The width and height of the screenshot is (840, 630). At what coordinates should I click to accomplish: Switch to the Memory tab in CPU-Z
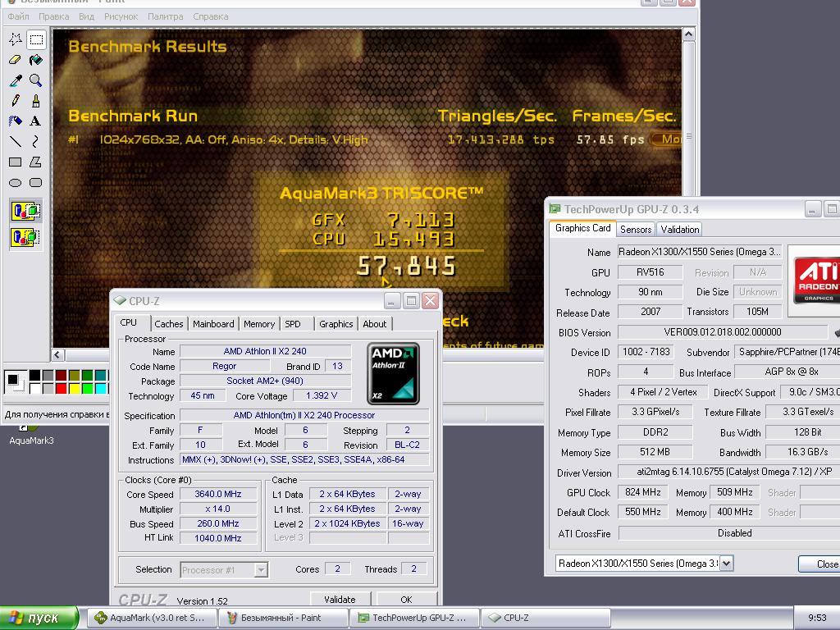(x=259, y=324)
